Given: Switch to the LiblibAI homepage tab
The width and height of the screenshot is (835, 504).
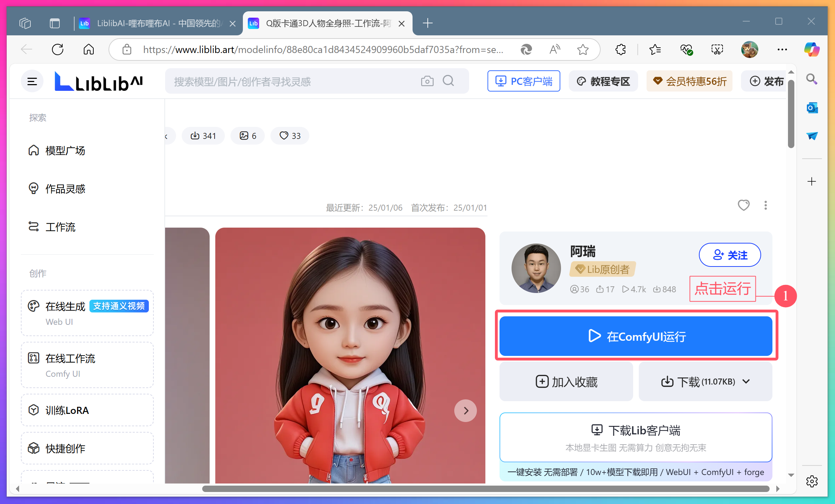Looking at the screenshot, I should click(x=156, y=23).
